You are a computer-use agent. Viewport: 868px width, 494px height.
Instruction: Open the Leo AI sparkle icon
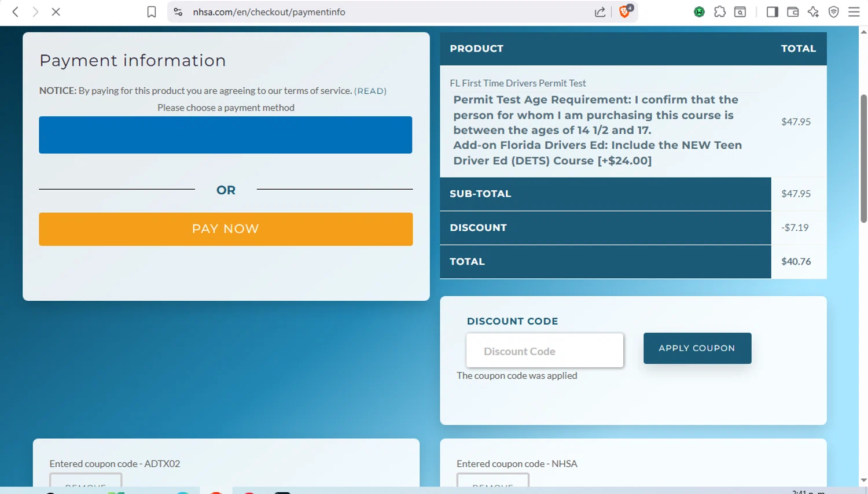813,12
